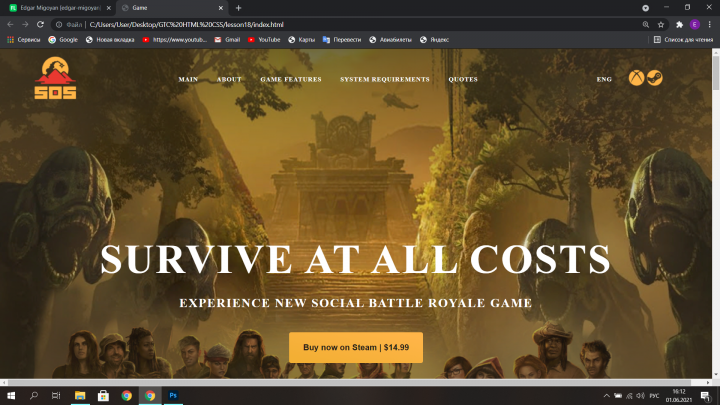Image resolution: width=720 pixels, height=405 pixels.
Task: Click the horizontal page scrollbar
Action: 349,382
